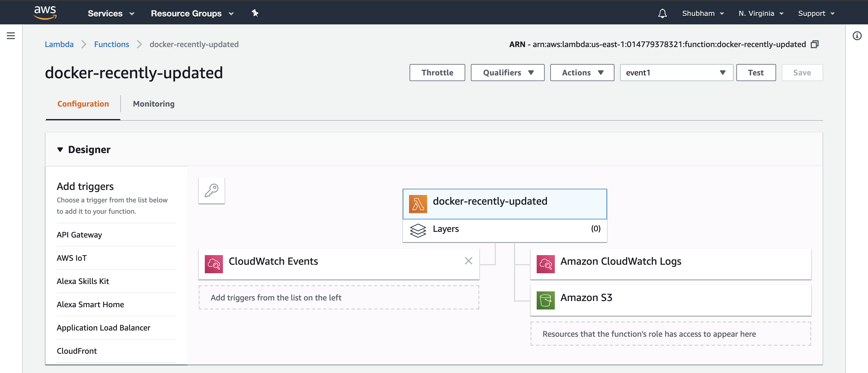The width and height of the screenshot is (868, 373).
Task: Copy the function ARN with copy icon
Action: (814, 44)
